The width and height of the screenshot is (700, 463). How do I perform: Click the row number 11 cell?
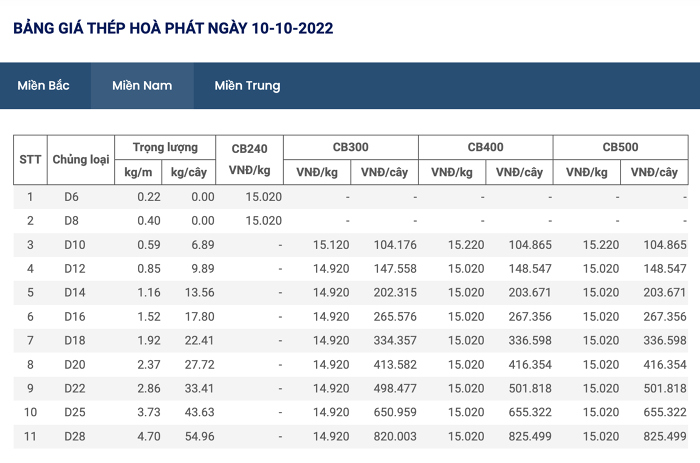(x=30, y=436)
